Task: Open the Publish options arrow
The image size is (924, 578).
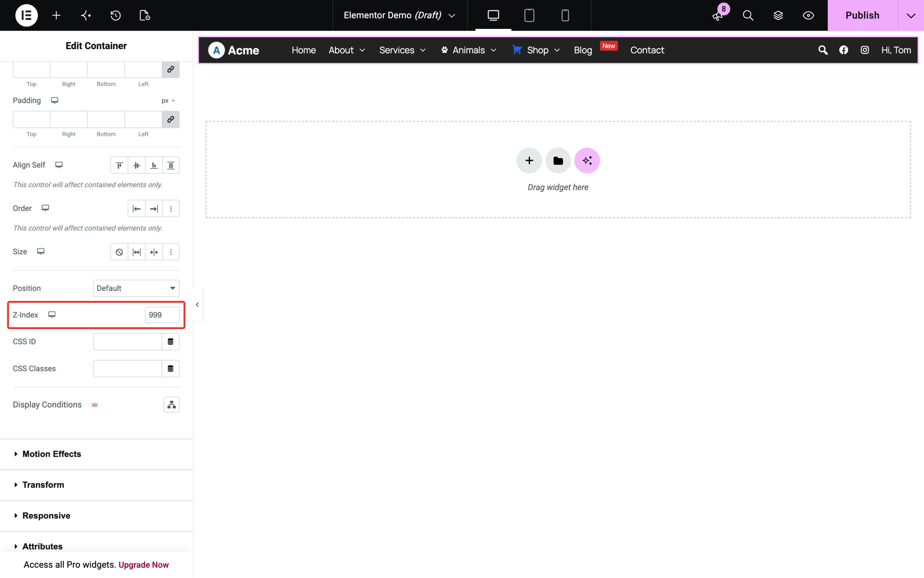Action: tap(911, 15)
